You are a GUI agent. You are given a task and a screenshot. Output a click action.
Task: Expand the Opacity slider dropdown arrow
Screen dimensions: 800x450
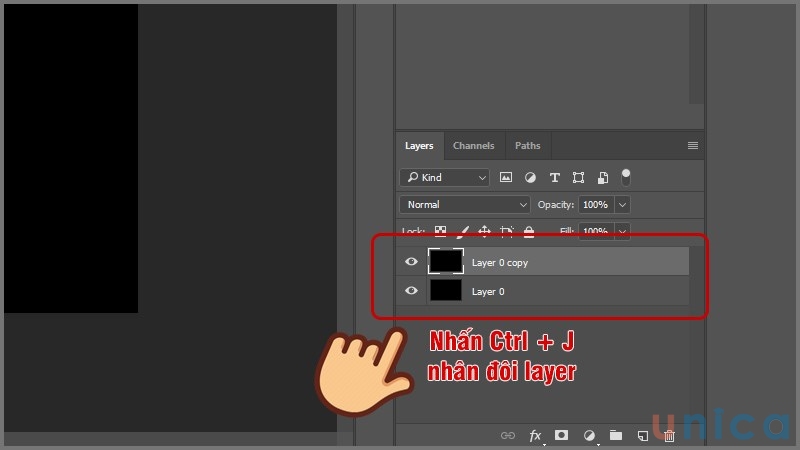pos(623,204)
